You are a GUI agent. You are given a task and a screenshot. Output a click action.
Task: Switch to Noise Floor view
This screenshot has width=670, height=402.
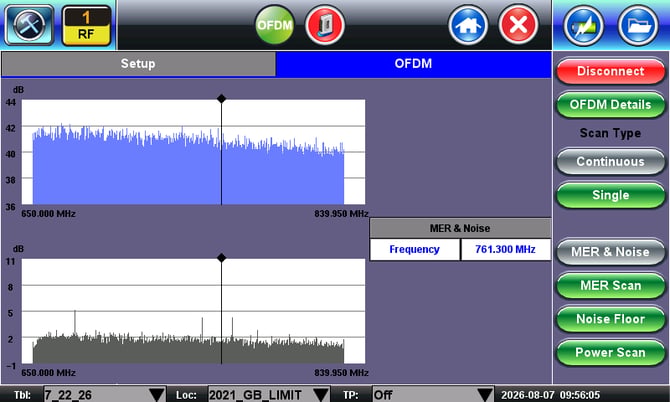(x=611, y=319)
